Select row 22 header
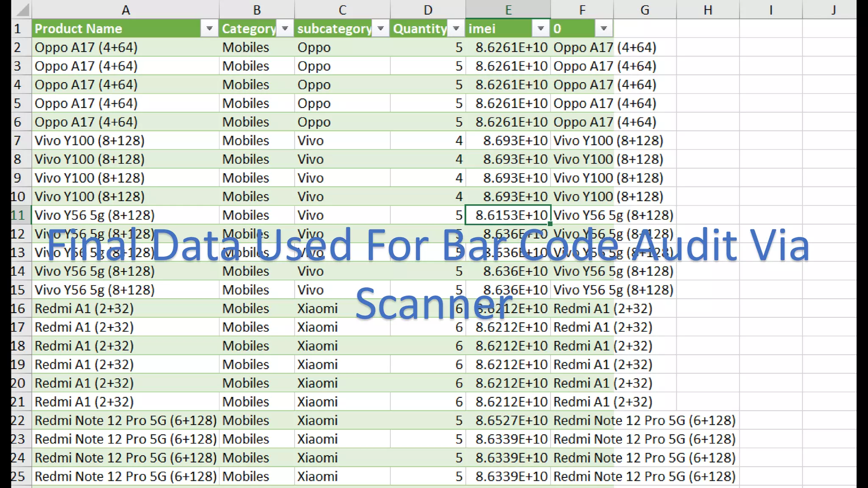Viewport: 868px width, 488px height. [18, 420]
